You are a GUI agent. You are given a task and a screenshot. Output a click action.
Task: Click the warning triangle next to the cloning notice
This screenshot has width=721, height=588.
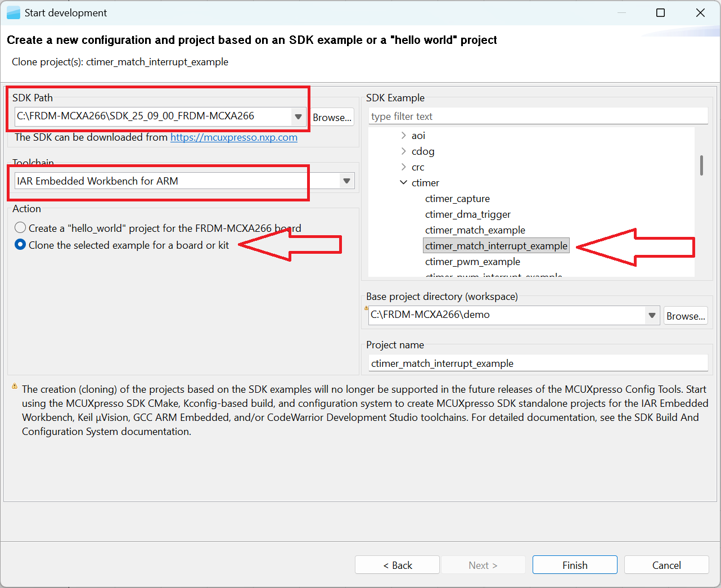(13, 387)
